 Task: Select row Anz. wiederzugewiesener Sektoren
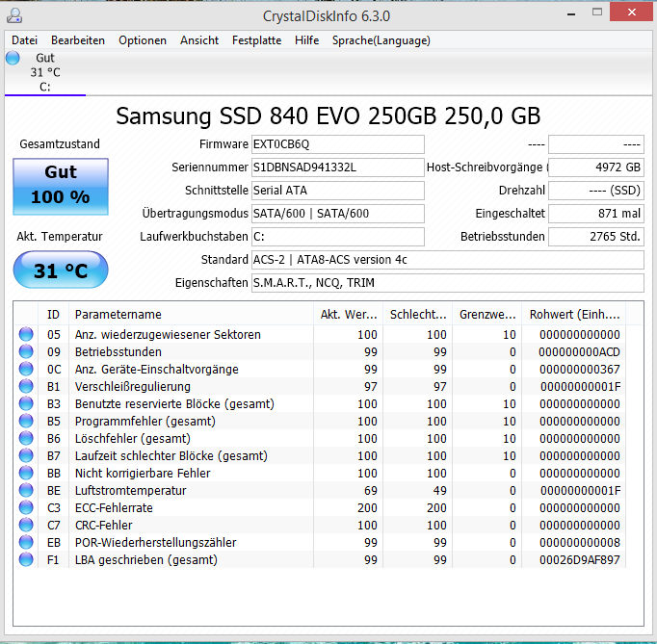(x=320, y=334)
